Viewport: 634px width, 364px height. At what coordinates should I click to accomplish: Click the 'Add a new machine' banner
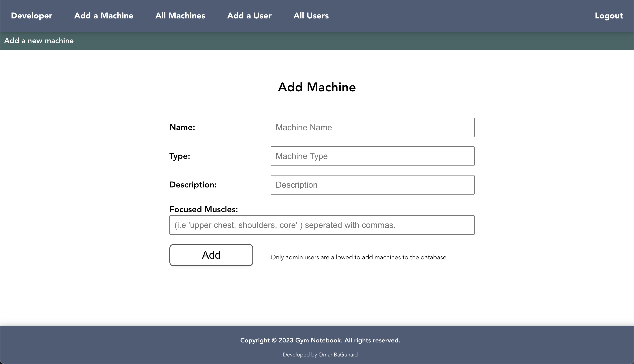39,41
